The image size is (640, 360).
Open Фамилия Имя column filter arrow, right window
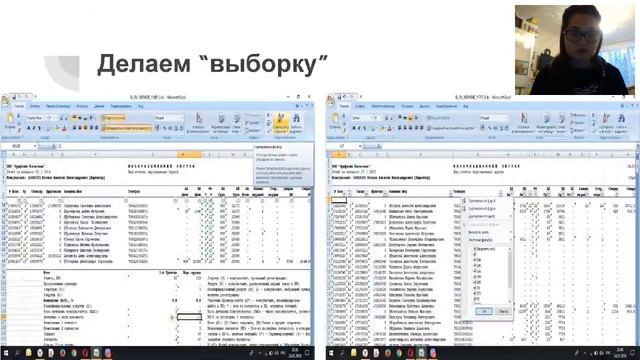[x=451, y=193]
